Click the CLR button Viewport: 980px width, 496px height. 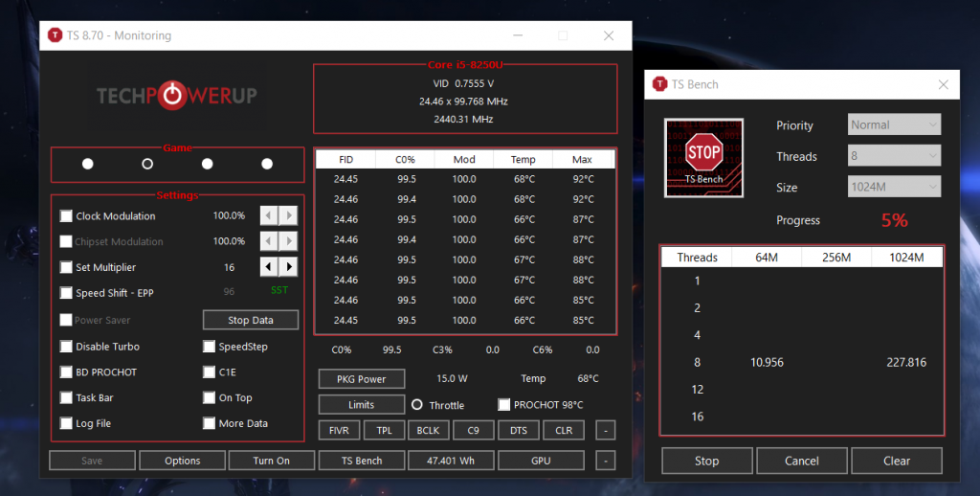coord(564,430)
